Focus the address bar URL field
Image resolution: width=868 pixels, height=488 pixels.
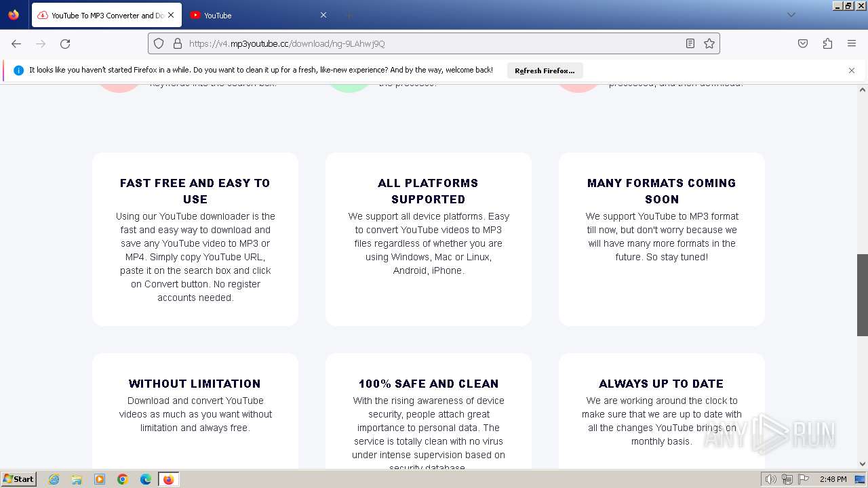(434, 43)
